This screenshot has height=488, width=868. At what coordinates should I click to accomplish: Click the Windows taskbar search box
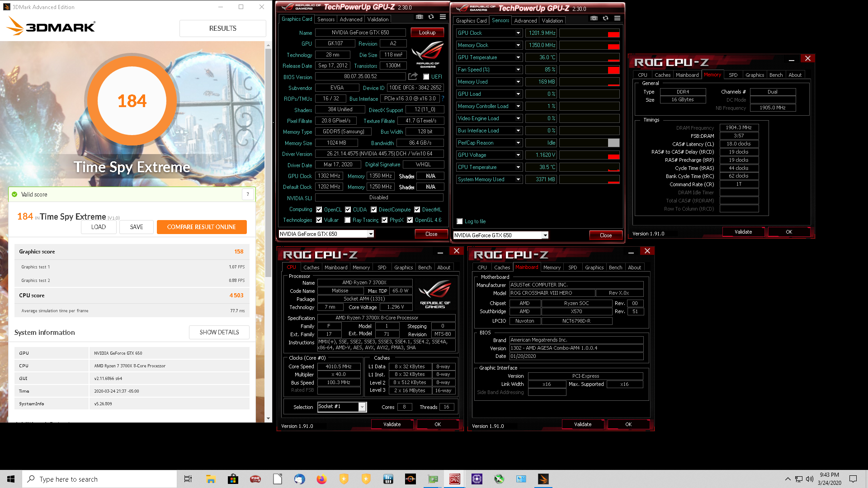pos(99,479)
